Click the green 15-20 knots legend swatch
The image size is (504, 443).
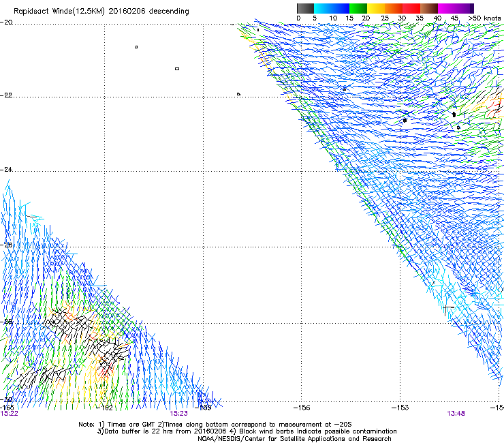[358, 8]
